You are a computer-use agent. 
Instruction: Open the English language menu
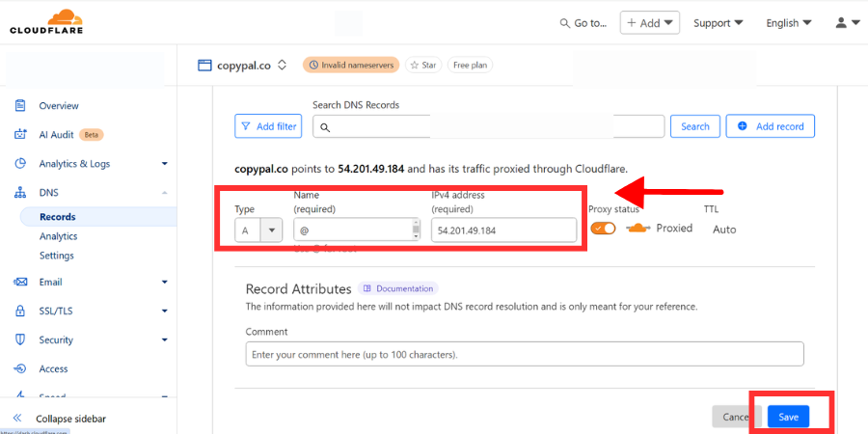pyautogui.click(x=788, y=23)
